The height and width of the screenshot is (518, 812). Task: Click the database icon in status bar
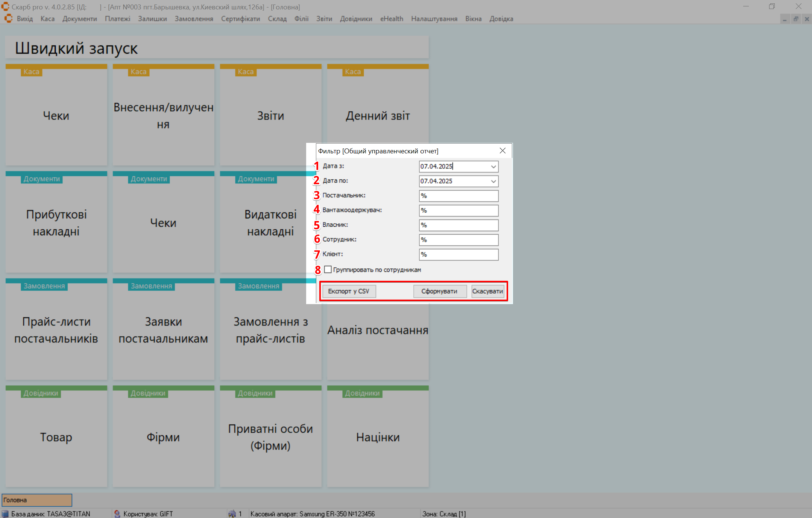[5, 514]
